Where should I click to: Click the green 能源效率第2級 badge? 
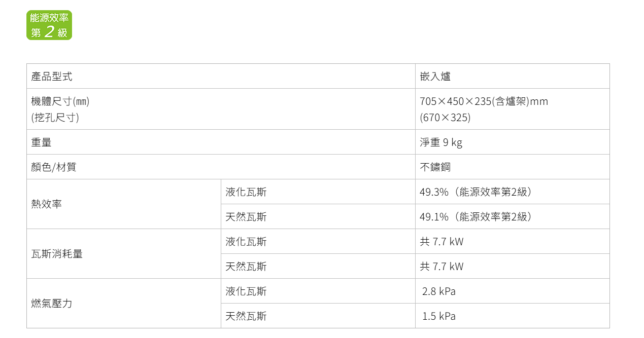49,25
